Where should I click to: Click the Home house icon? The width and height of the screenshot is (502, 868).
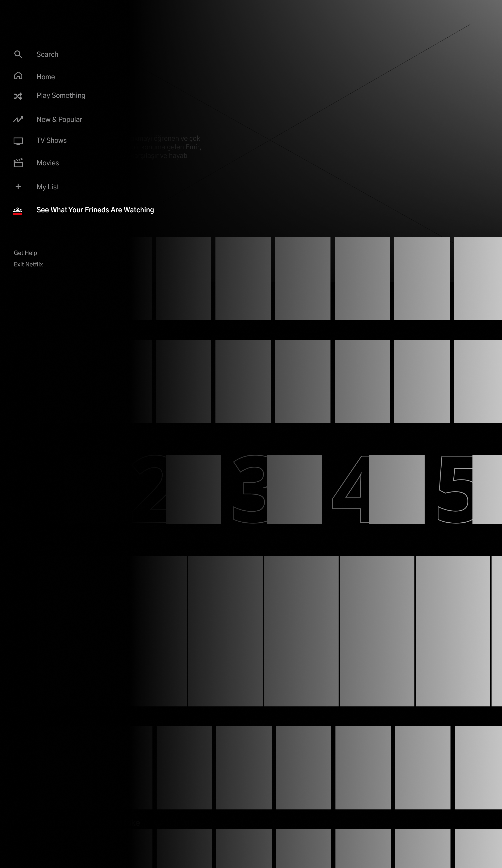coord(18,76)
